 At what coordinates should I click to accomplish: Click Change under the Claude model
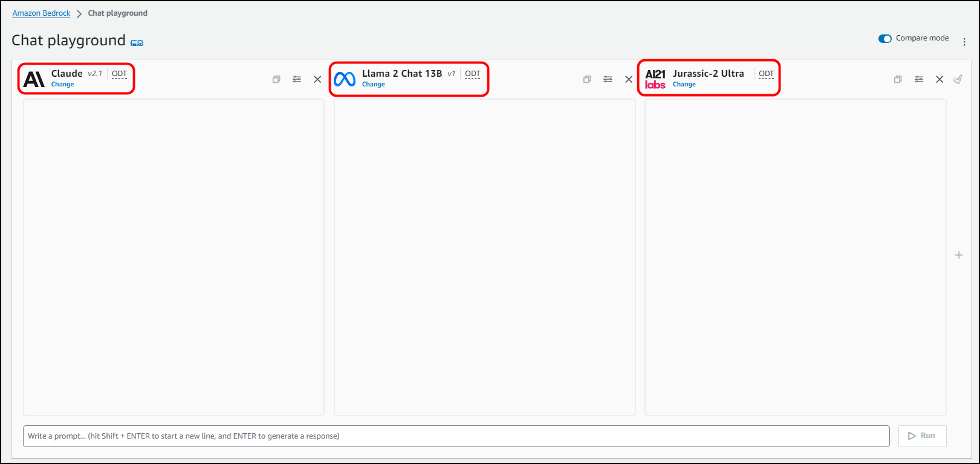[x=63, y=85]
